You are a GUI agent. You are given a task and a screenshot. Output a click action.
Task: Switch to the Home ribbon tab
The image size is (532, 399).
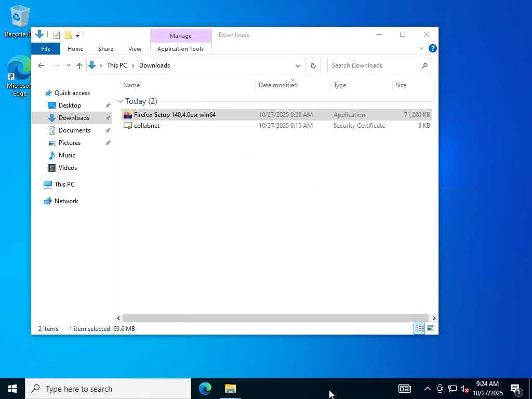(x=75, y=49)
